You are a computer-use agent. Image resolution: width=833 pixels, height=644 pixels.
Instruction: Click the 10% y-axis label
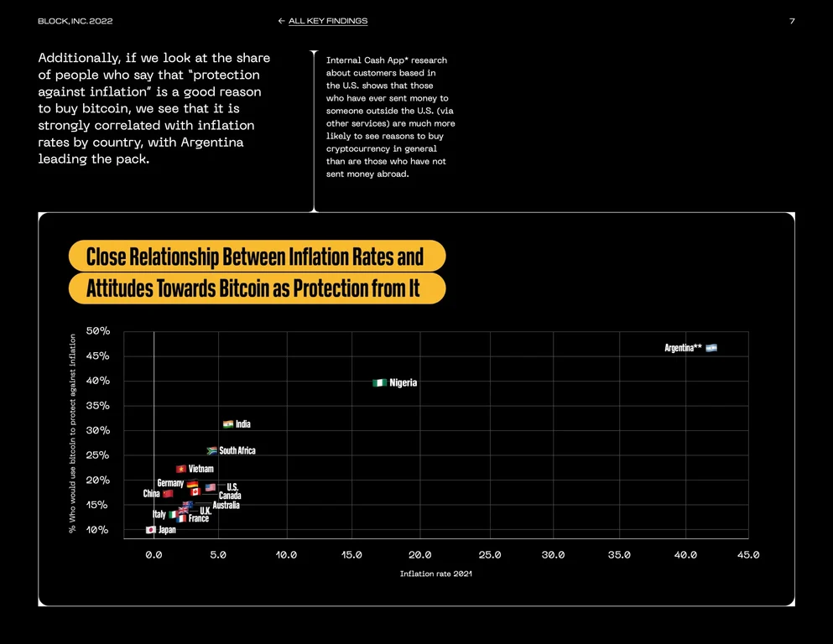[97, 530]
